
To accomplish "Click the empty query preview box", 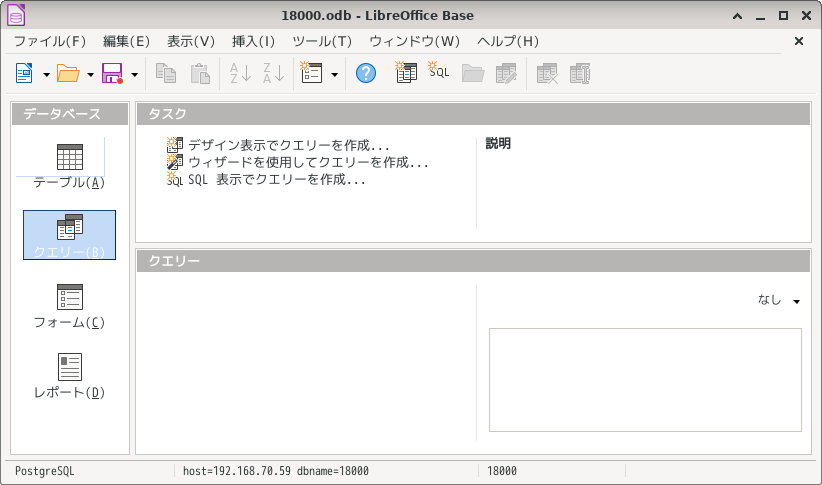I will pyautogui.click(x=645, y=380).
